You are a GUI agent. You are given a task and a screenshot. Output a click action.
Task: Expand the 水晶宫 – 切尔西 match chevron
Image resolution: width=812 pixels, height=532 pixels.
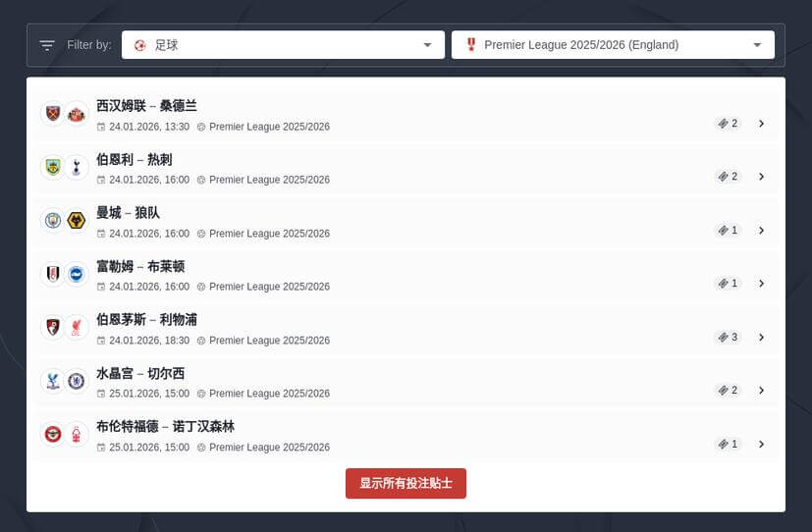tap(761, 391)
